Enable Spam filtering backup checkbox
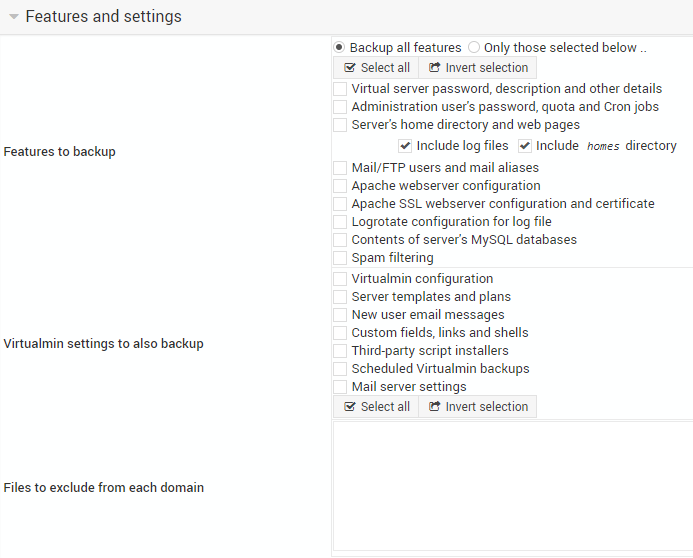The width and height of the screenshot is (693, 558). click(x=340, y=258)
